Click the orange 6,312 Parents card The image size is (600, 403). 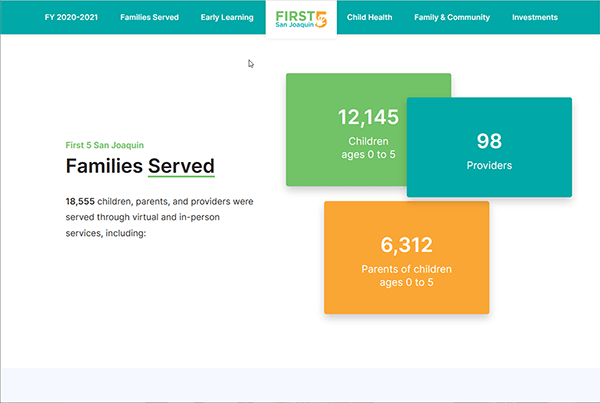pyautogui.click(x=406, y=258)
